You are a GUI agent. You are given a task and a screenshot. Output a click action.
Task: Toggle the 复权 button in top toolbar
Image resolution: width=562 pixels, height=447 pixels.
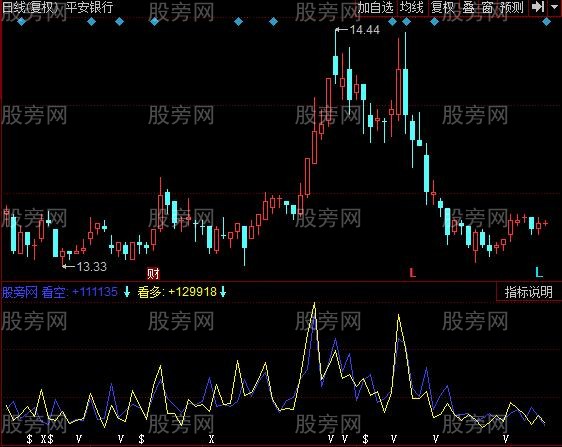[443, 7]
